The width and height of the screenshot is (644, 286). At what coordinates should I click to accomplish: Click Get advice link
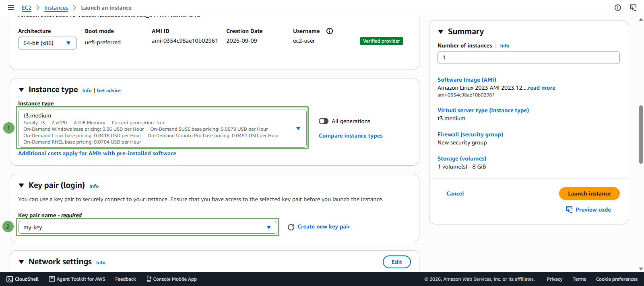pos(109,91)
